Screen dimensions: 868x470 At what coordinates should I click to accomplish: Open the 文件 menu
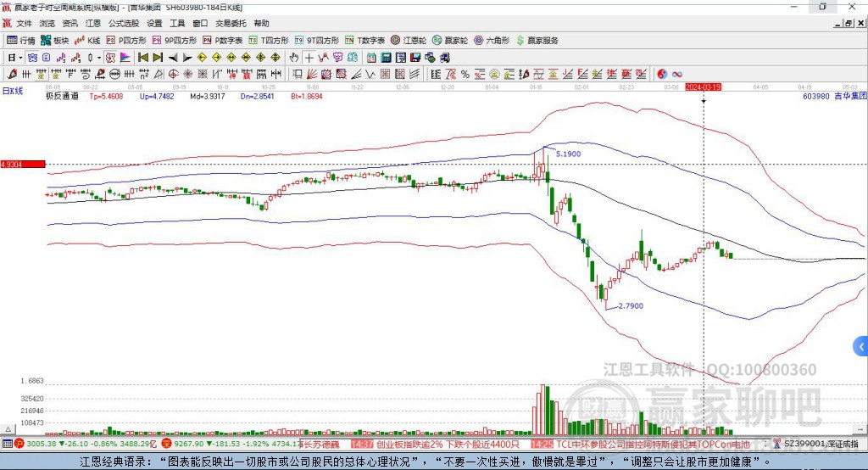[x=24, y=23]
